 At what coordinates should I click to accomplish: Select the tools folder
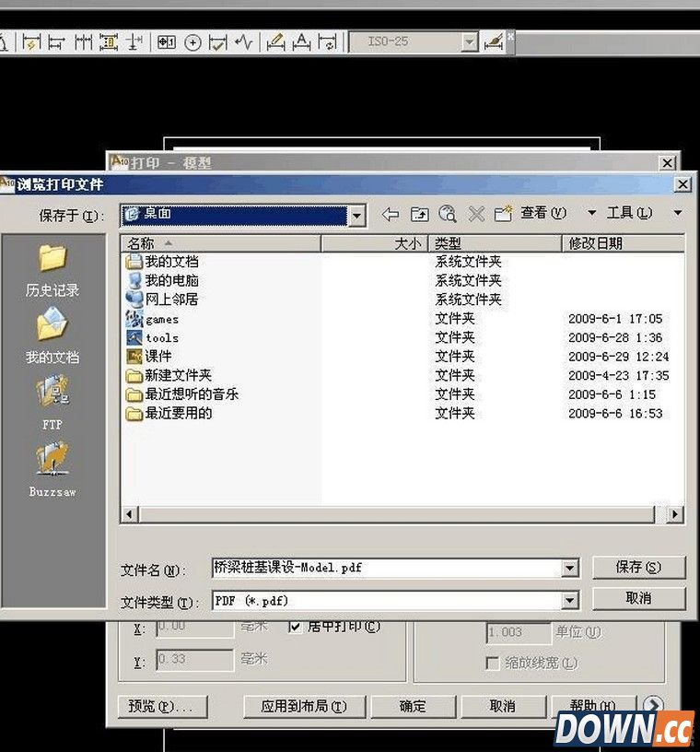[x=153, y=337]
